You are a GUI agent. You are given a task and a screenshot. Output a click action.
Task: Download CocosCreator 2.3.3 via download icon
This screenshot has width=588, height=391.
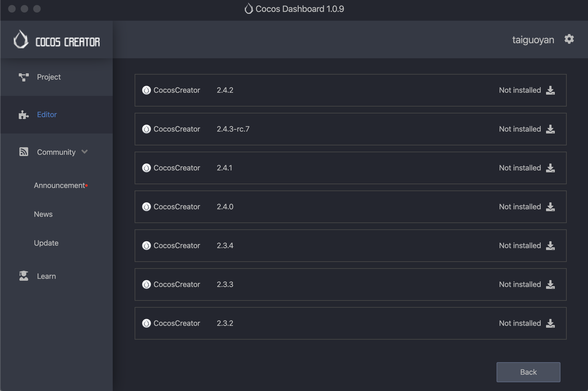(550, 284)
